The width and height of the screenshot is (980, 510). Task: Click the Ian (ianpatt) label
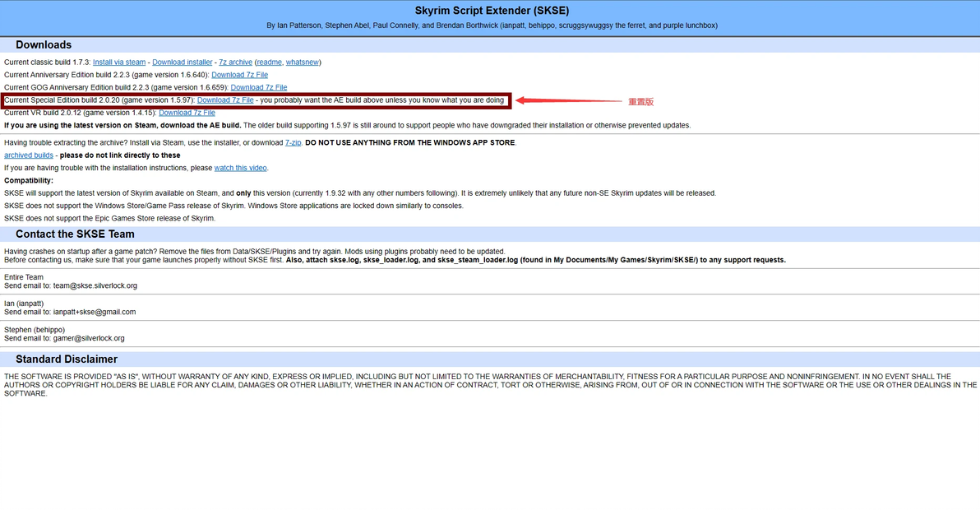tap(24, 304)
